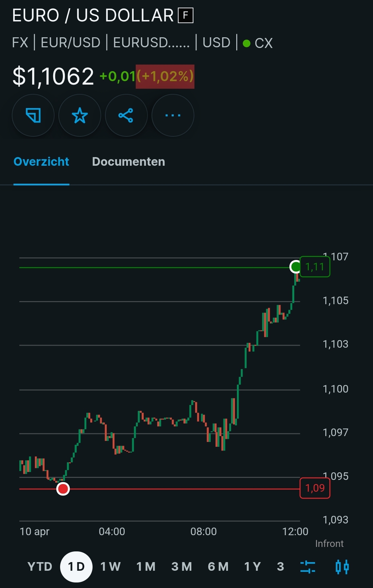Image resolution: width=373 pixels, height=588 pixels.
Task: Tap the EURO / US DOLLAR title
Action: [93, 16]
